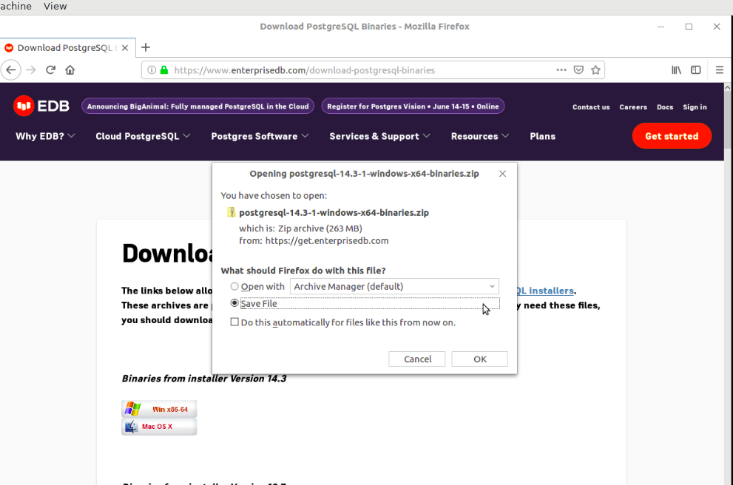Open the Announcing BigAnimal banner
733x485 pixels.
(x=198, y=106)
